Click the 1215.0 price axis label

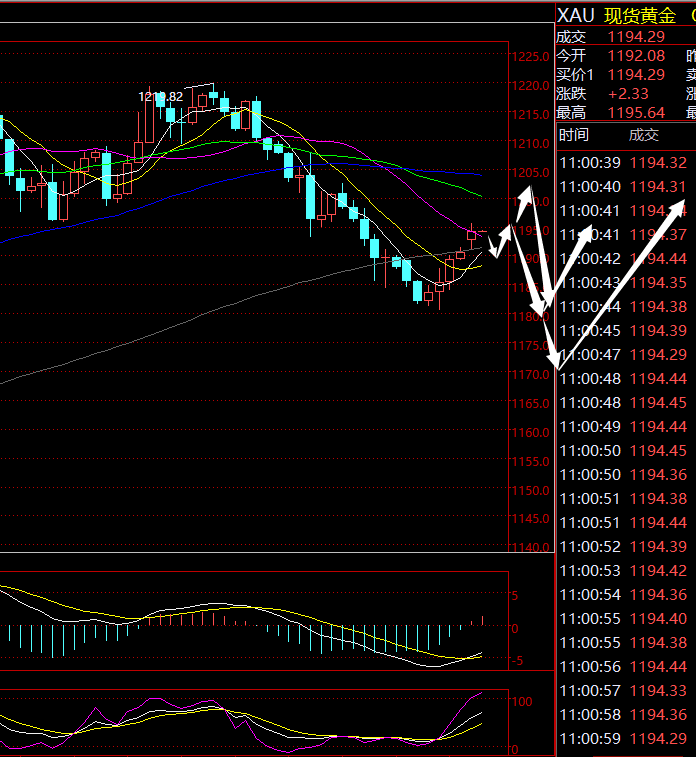(x=530, y=115)
